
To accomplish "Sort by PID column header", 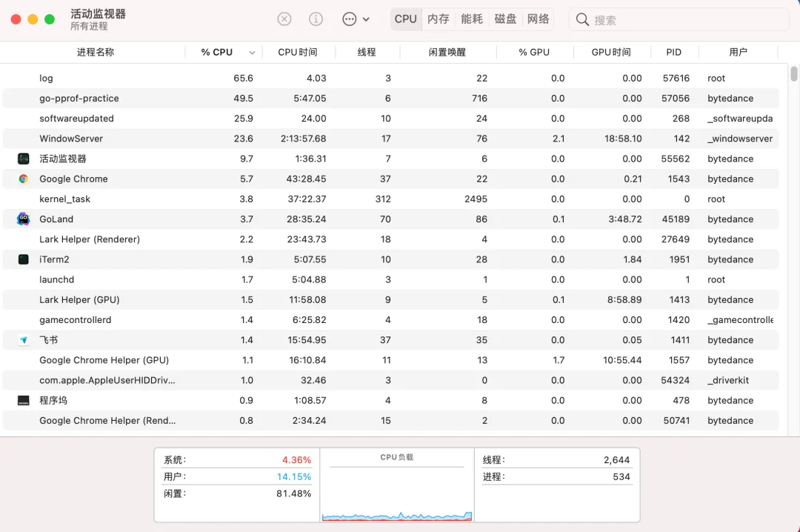I will pos(673,52).
